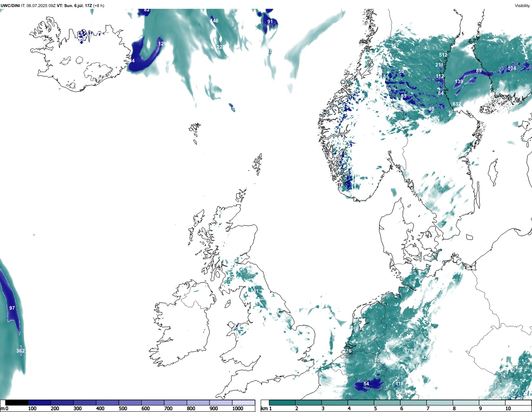The image size is (532, 412).
Task: Click the '(+8 h)' forecast offset text
Action: [x=99, y=6]
